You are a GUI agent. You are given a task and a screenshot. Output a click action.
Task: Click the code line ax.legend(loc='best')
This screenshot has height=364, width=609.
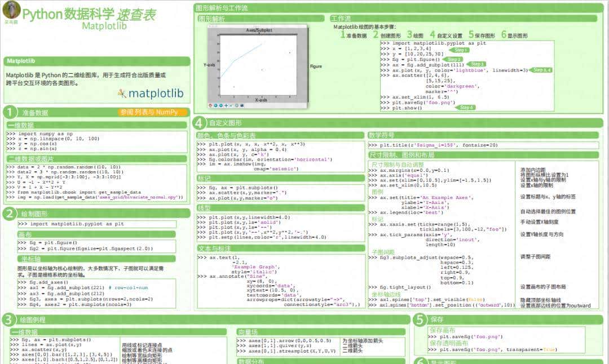point(406,212)
